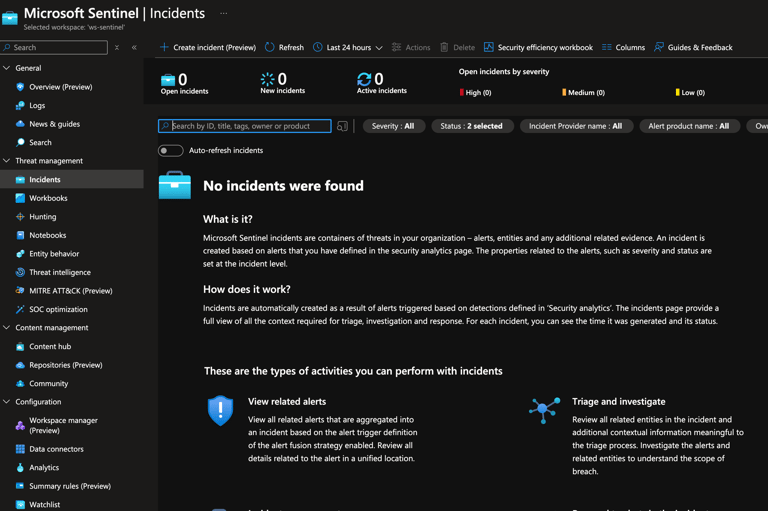Click Security efficiency workbook button

pyautogui.click(x=538, y=48)
